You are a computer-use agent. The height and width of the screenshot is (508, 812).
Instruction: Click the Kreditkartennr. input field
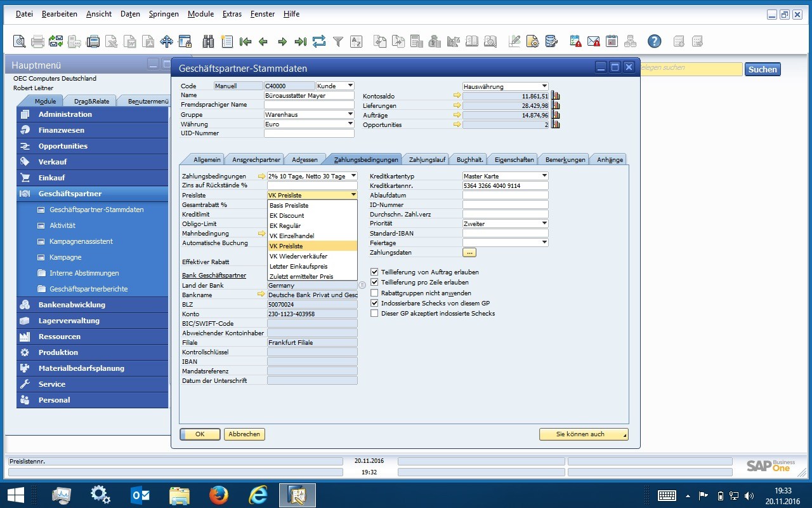click(x=505, y=185)
